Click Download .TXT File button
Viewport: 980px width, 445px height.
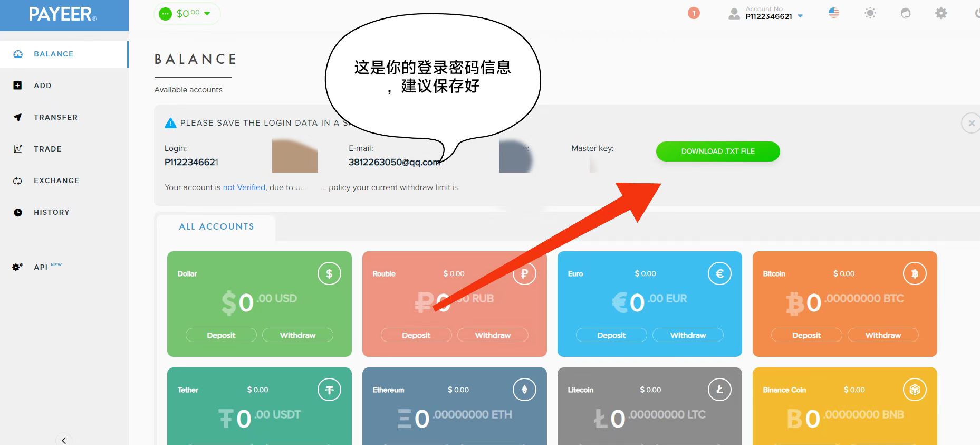(717, 151)
